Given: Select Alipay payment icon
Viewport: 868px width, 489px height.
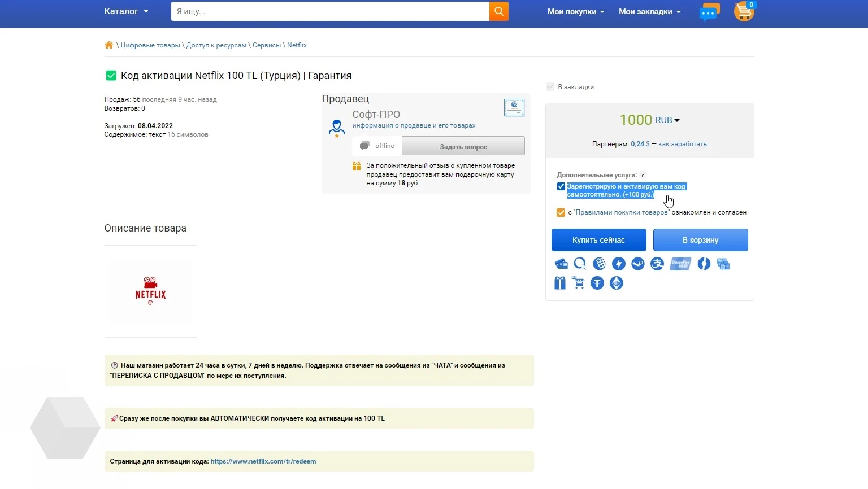Looking at the screenshot, I should coord(657,264).
